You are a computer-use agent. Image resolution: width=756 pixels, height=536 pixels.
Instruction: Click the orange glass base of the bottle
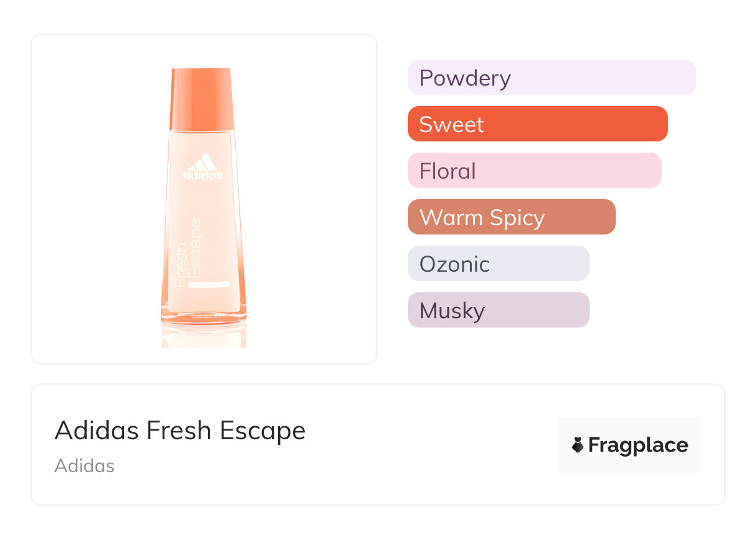(x=204, y=316)
